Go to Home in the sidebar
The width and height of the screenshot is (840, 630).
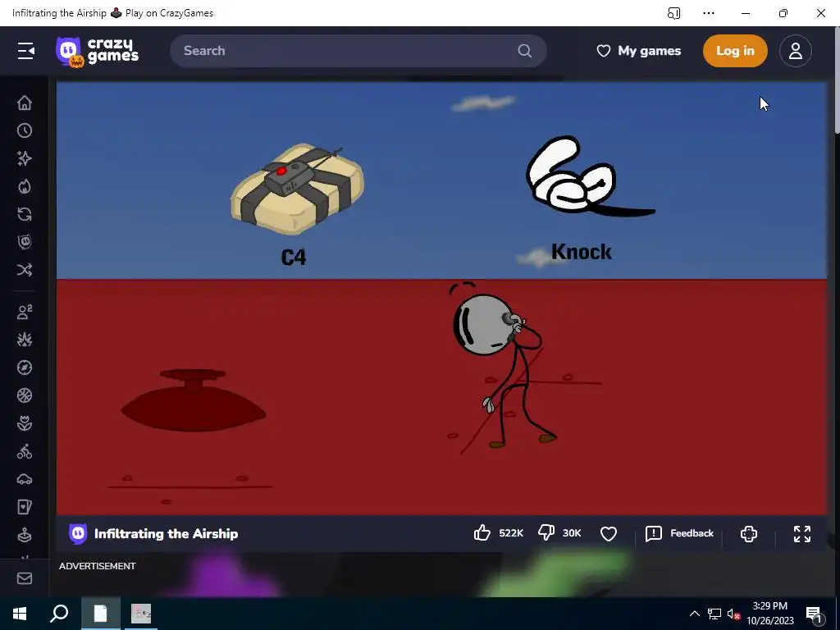click(25, 103)
